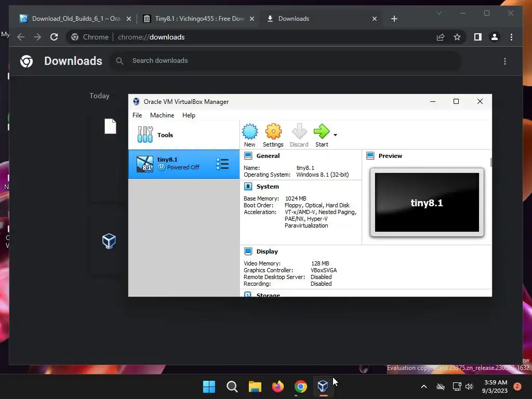Image resolution: width=532 pixels, height=399 pixels.
Task: Click the VirtualBox title bar logo icon
Action: tap(136, 101)
